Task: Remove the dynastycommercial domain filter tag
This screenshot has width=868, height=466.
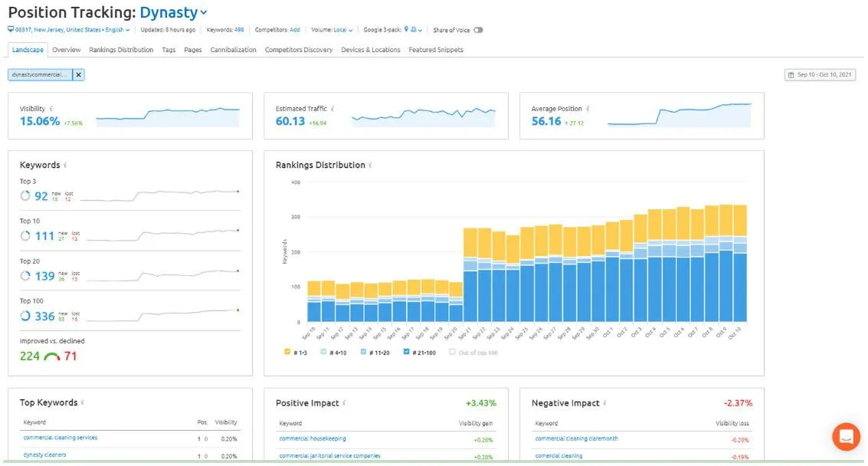Action: 79,75
